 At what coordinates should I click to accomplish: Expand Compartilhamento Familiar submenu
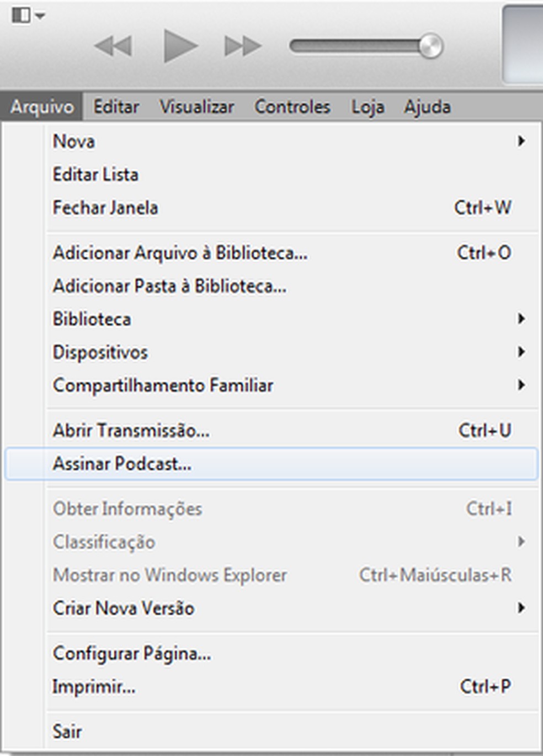(163, 385)
